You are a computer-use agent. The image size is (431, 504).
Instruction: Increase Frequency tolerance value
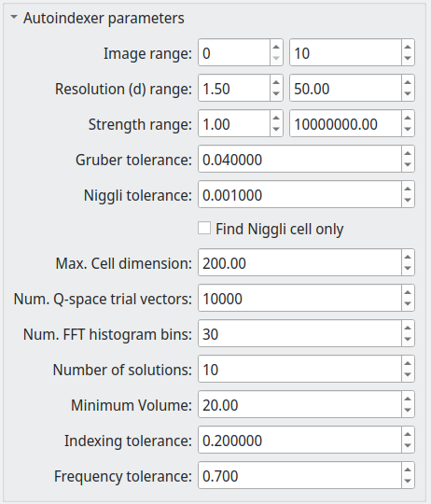pyautogui.click(x=408, y=469)
